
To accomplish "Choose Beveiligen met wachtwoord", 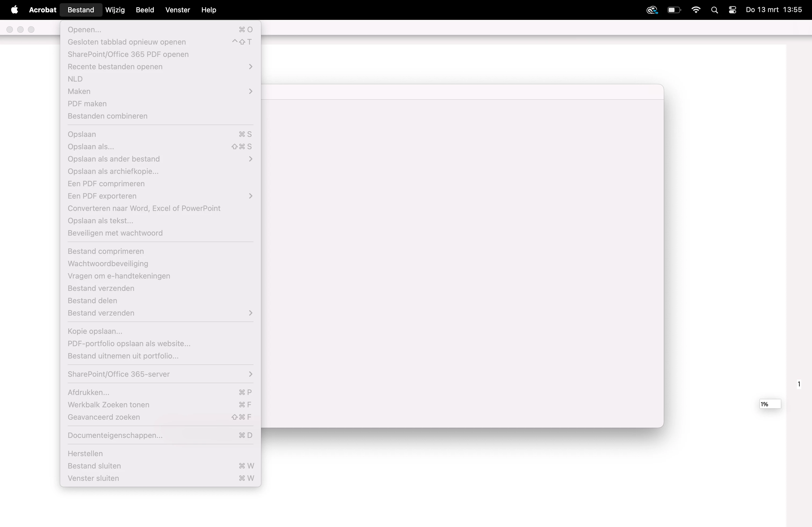I will pos(115,233).
